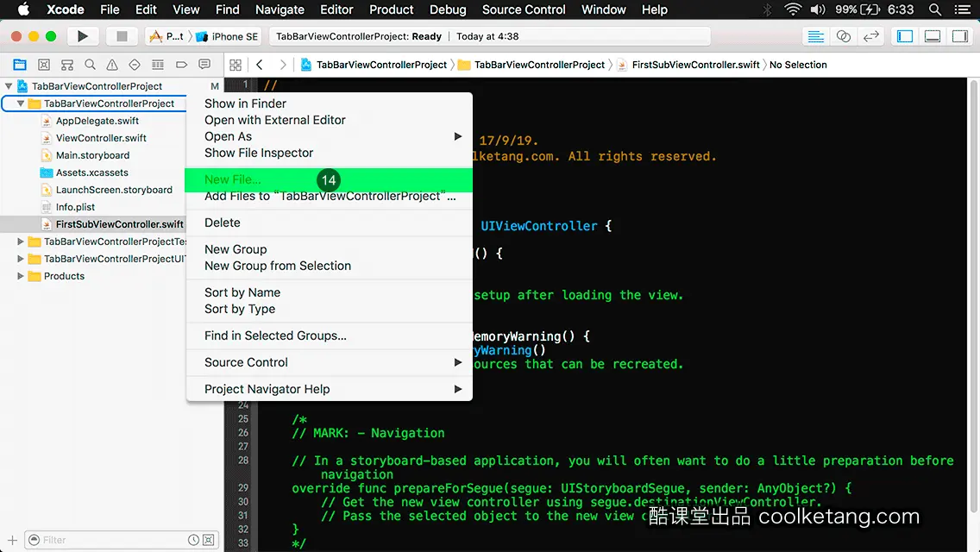Image resolution: width=980 pixels, height=552 pixels.
Task: Expand the Products group
Action: (21, 276)
